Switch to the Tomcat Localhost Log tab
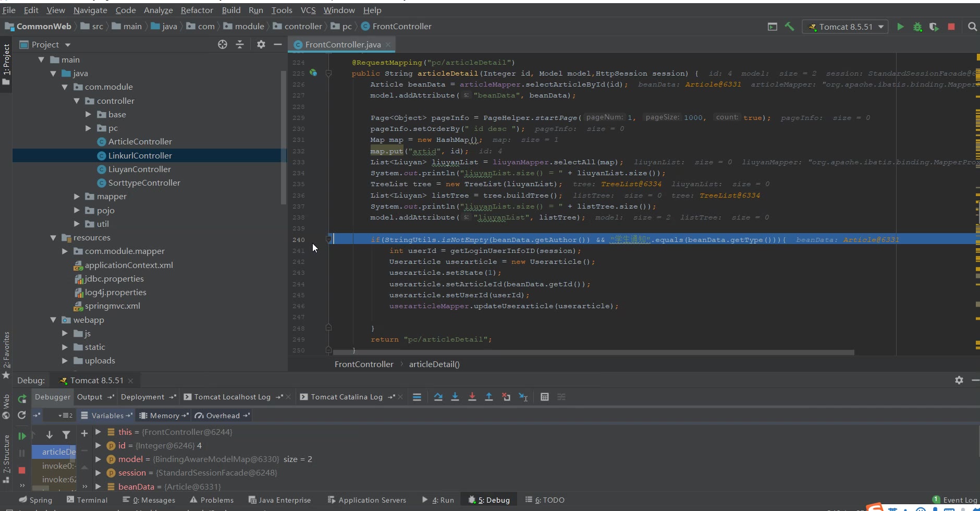This screenshot has width=980, height=511. tap(232, 397)
